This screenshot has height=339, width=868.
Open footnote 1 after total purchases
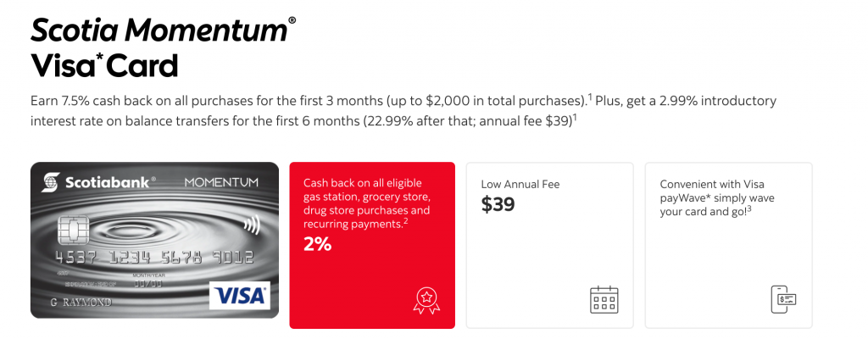[590, 98]
